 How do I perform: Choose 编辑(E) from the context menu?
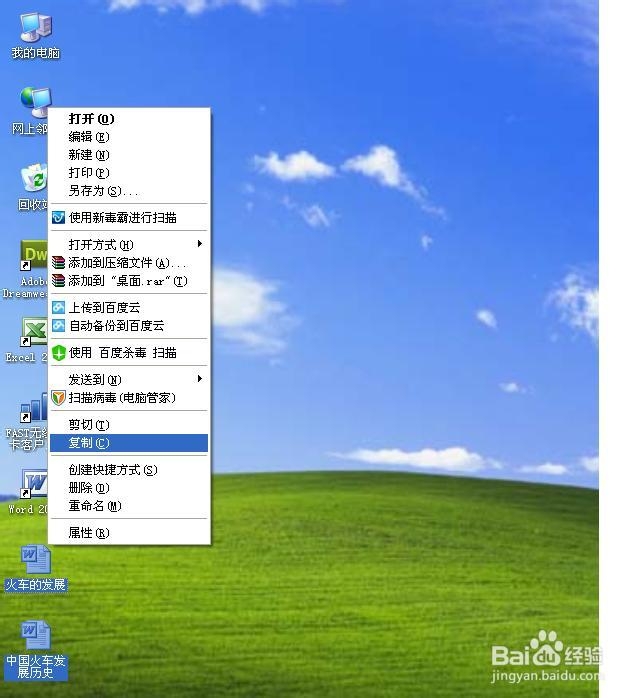click(129, 137)
